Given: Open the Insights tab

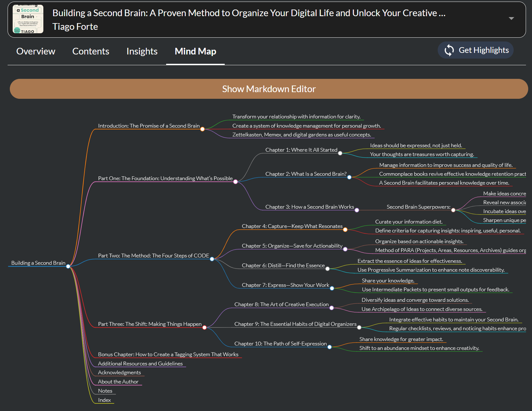Looking at the screenshot, I should 142,51.
